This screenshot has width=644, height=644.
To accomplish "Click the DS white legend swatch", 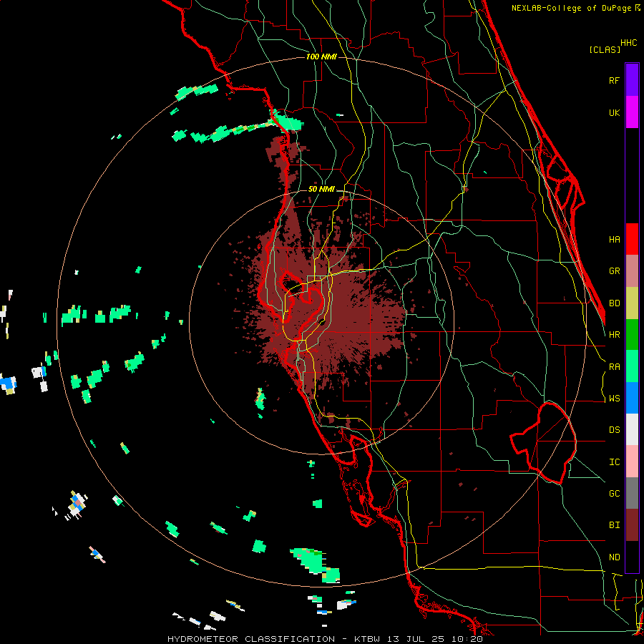I will tap(632, 429).
